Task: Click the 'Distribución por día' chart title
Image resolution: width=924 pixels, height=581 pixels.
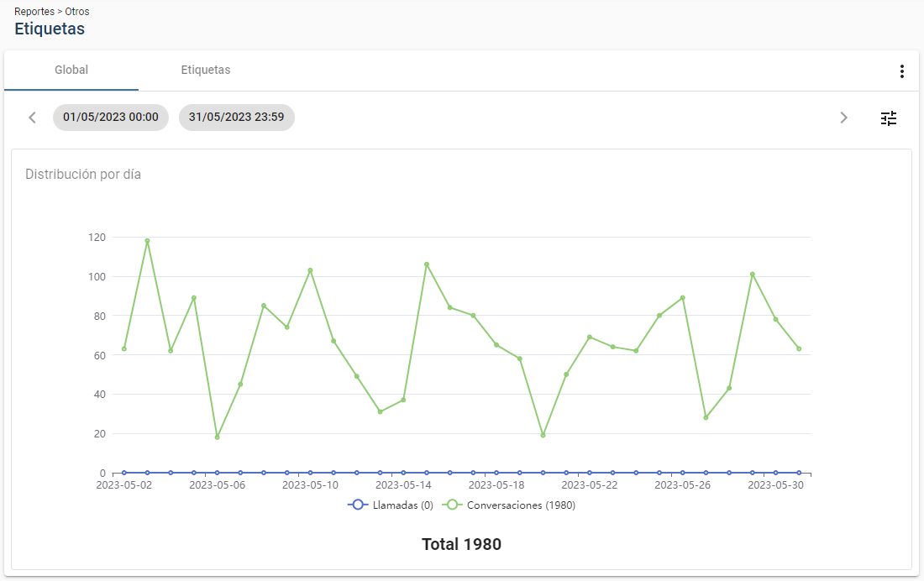Action: pyautogui.click(x=83, y=175)
